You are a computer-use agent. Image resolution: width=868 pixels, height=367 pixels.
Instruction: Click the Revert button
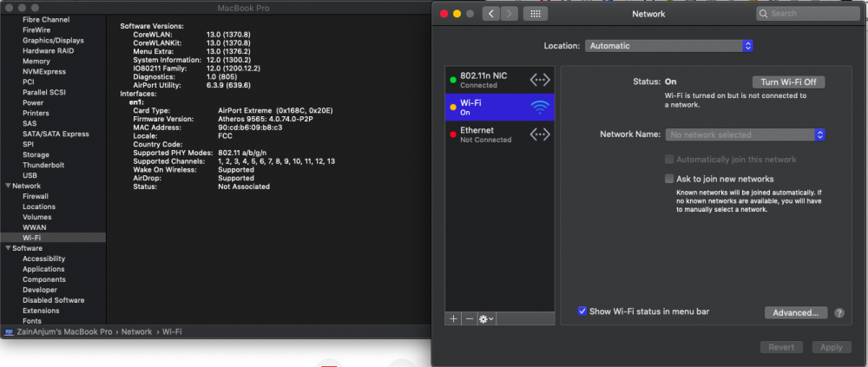781,347
